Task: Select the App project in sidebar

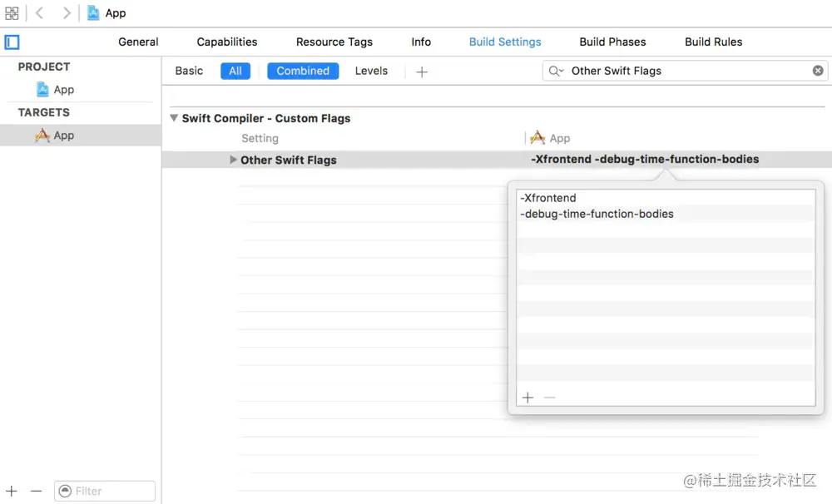Action: pyautogui.click(x=55, y=90)
